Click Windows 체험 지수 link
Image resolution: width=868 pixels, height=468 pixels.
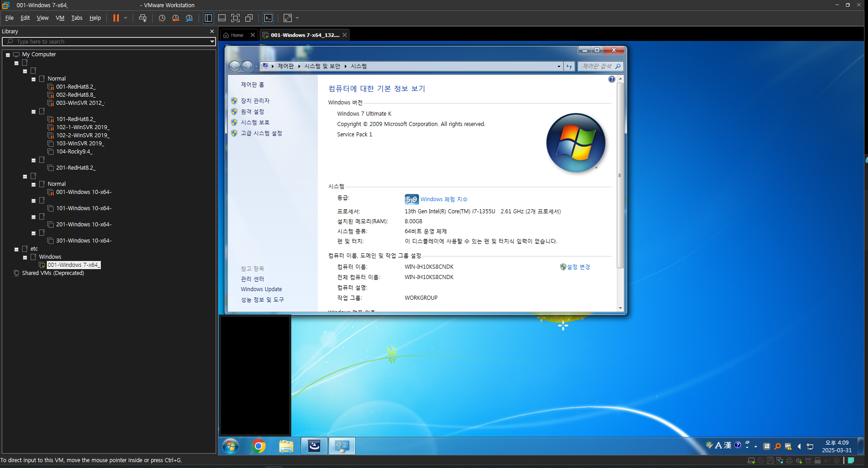[x=444, y=199]
